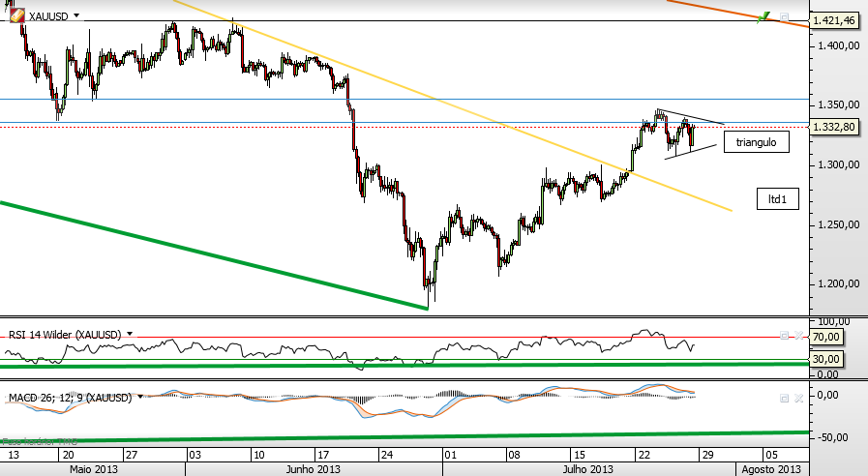
Task: Select the MACD 26; 12; 9 (XAUUSD) title
Action: tap(71, 398)
